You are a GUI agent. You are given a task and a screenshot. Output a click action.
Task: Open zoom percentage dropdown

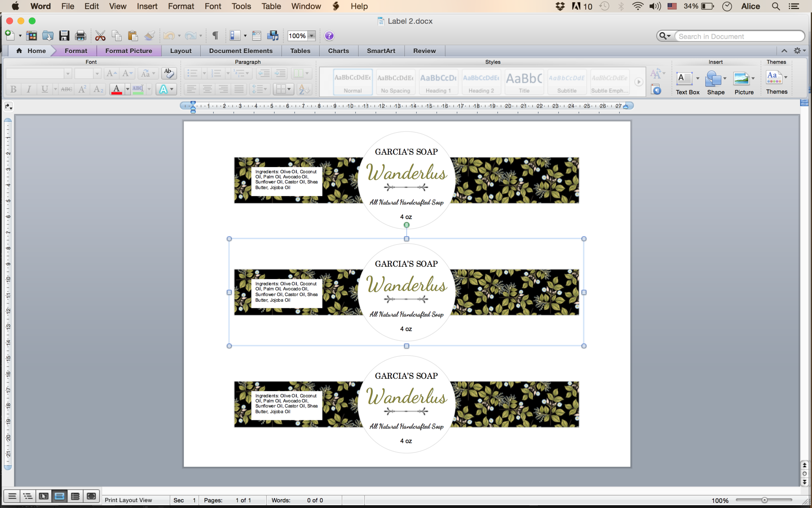pos(312,36)
